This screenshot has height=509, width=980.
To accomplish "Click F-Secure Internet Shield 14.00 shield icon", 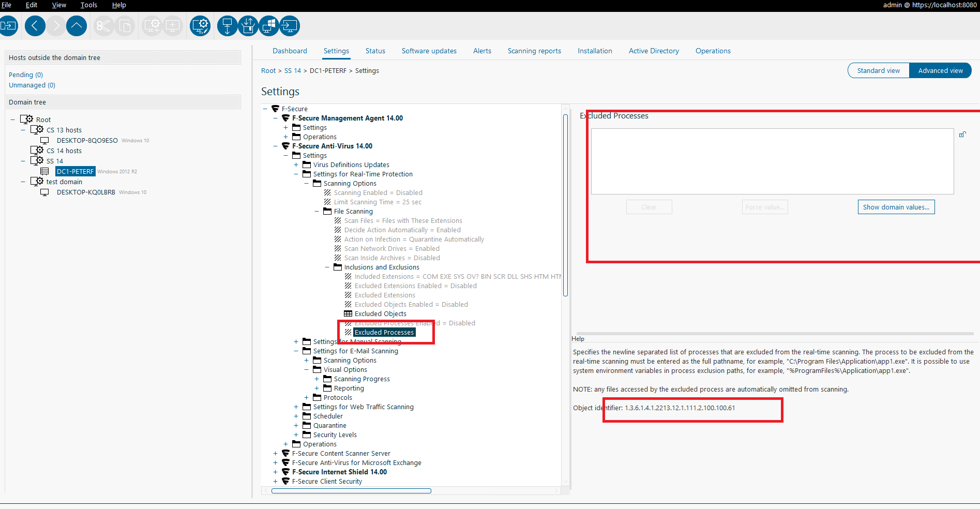I will pyautogui.click(x=285, y=472).
